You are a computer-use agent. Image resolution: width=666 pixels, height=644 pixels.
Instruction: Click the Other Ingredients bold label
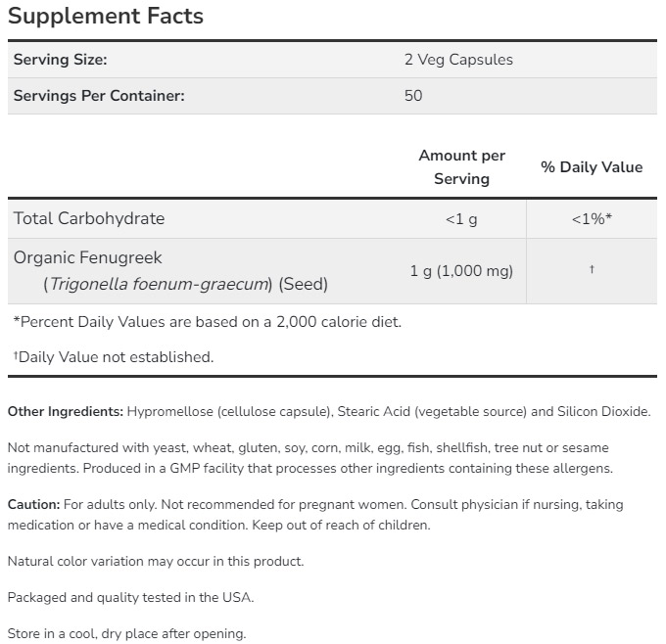(x=66, y=412)
